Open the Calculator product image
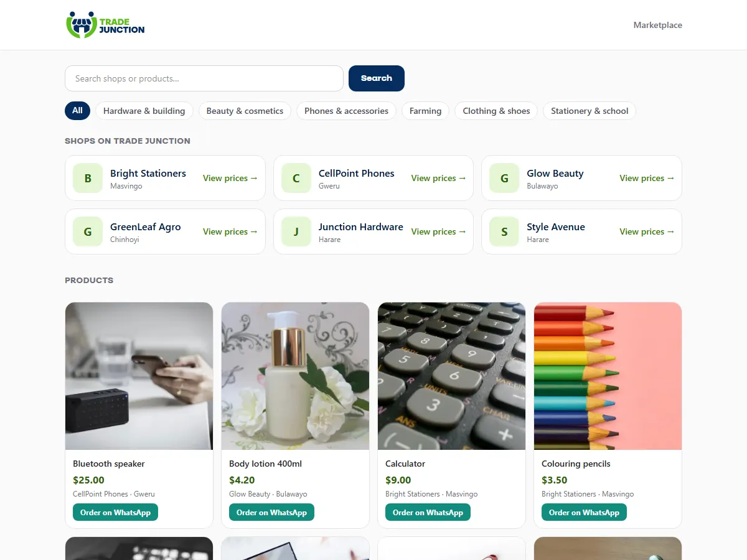Viewport: 747px width, 560px height. coord(452,376)
